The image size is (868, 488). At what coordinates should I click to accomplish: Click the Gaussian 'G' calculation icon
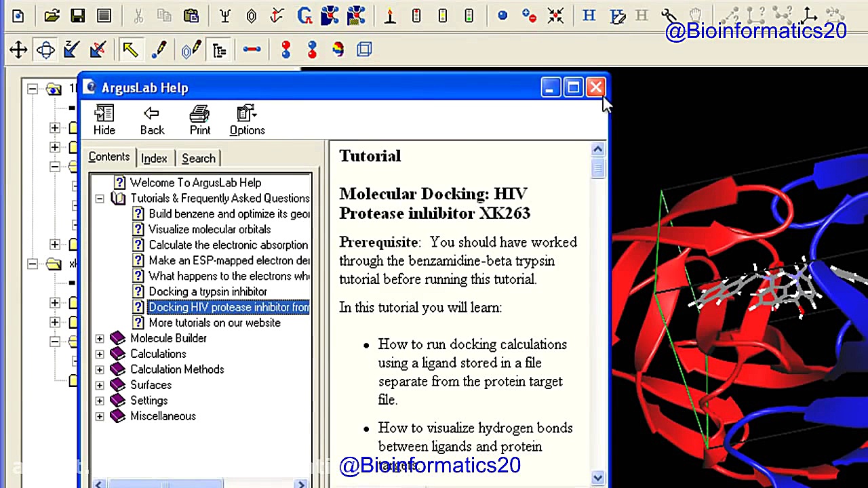(304, 16)
